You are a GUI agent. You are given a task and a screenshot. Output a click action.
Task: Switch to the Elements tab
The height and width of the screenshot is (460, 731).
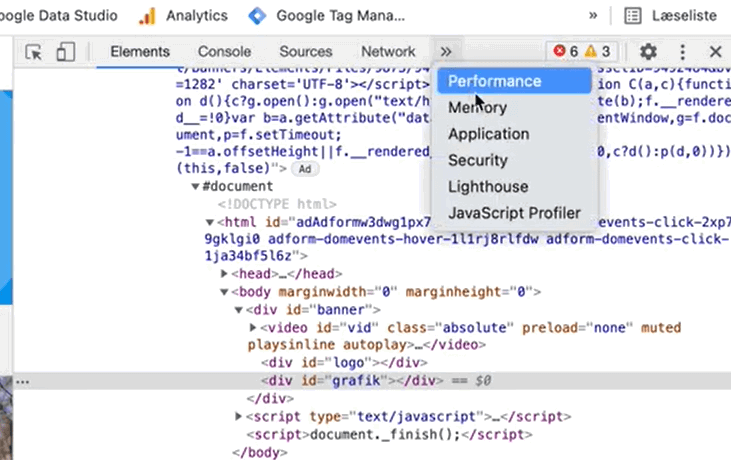point(140,52)
